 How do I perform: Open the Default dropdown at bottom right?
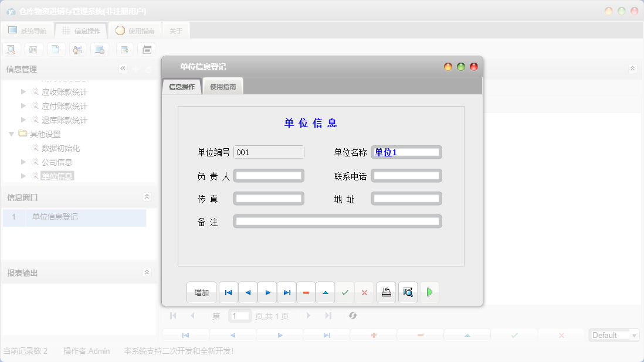[x=635, y=335]
